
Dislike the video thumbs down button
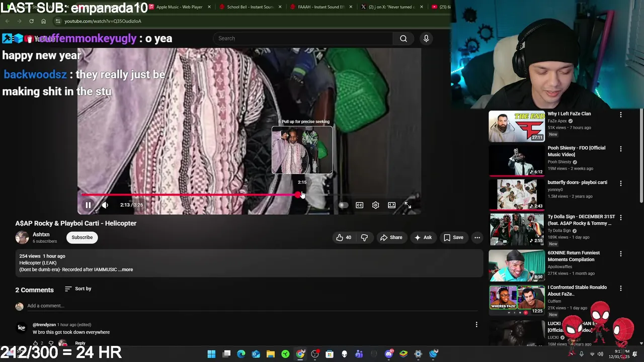[364, 237]
